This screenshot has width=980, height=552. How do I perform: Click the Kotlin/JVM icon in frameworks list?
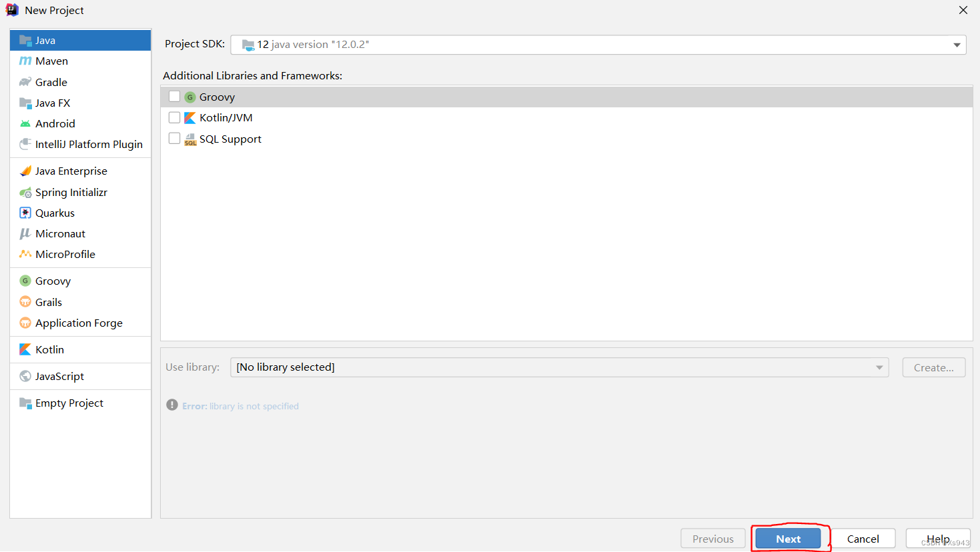point(190,118)
